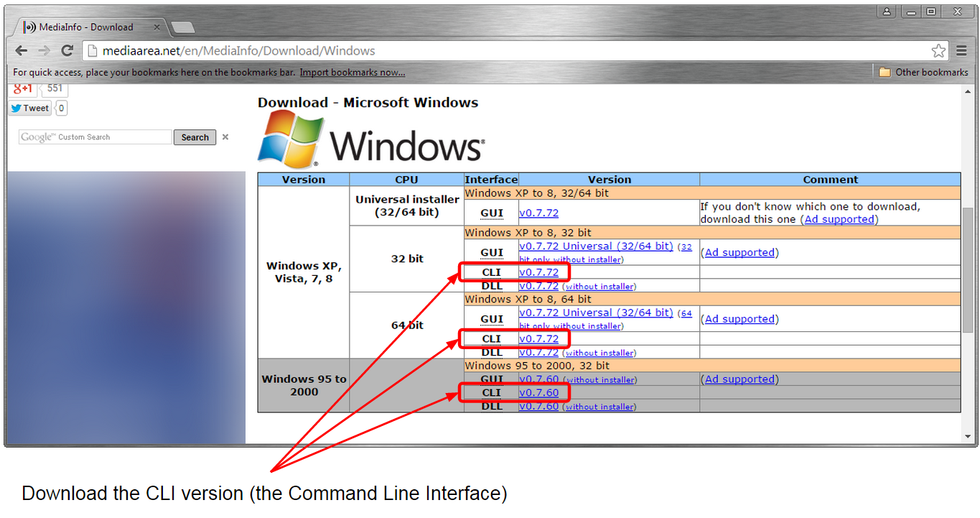Reload the page with the refresh icon
The height and width of the screenshot is (518, 980).
[67, 50]
